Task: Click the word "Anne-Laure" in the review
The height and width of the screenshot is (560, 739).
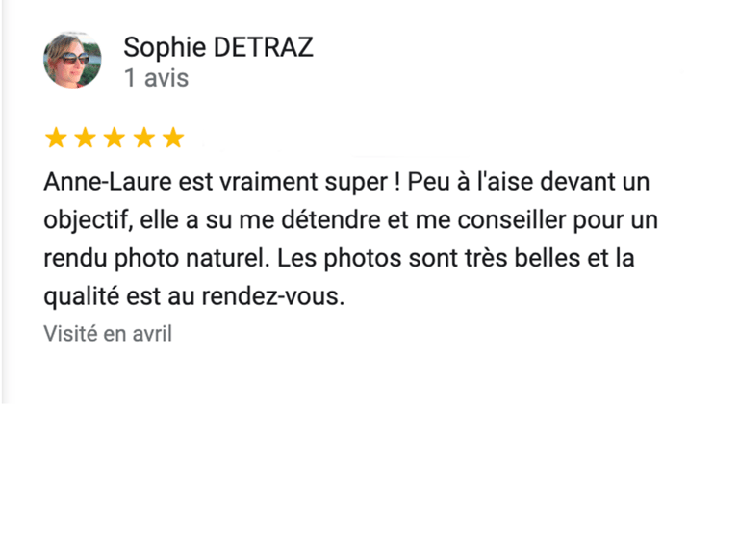Action: (108, 182)
